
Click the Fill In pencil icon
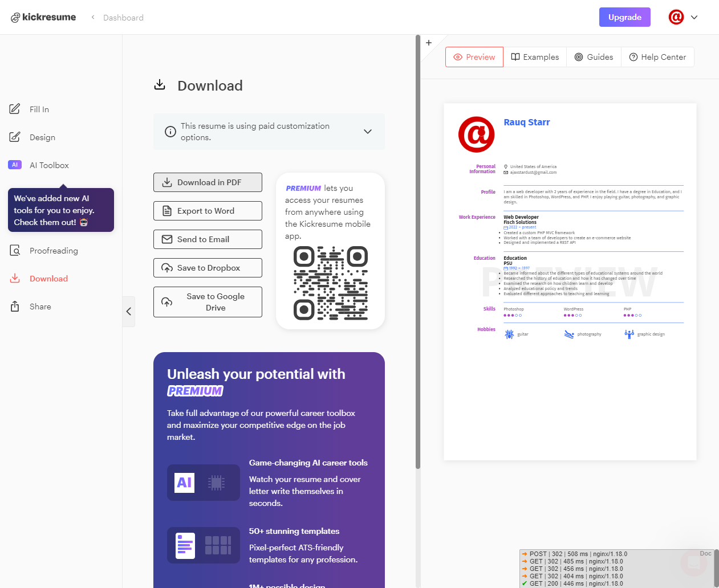pyautogui.click(x=15, y=109)
